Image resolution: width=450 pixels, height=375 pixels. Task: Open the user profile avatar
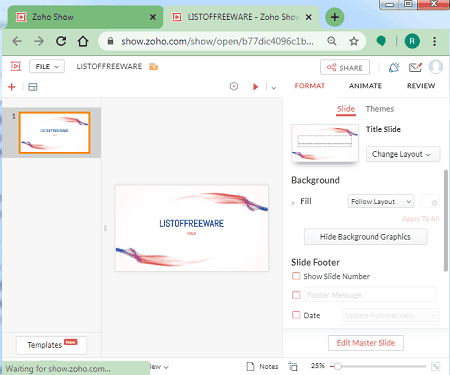[436, 67]
